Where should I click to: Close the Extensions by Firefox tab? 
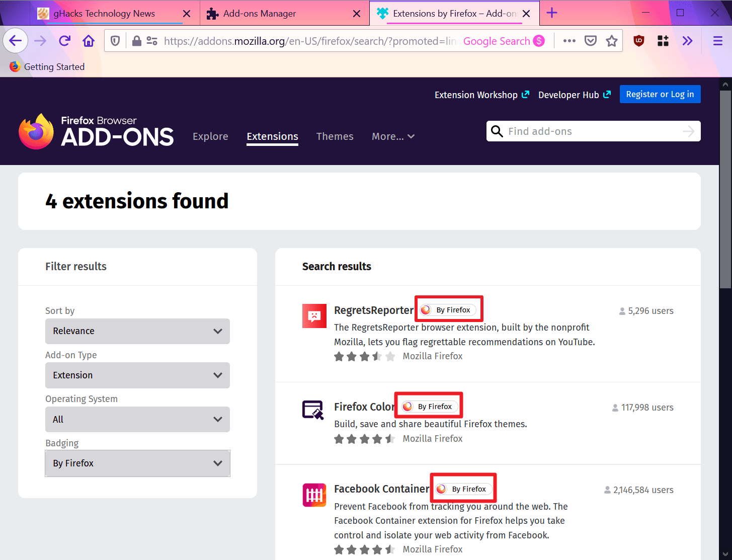point(526,14)
